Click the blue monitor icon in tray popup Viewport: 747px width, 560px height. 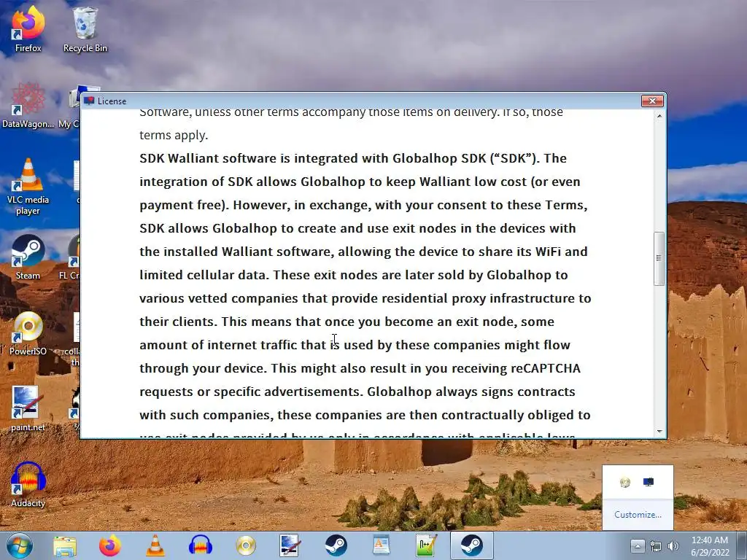[649, 483]
